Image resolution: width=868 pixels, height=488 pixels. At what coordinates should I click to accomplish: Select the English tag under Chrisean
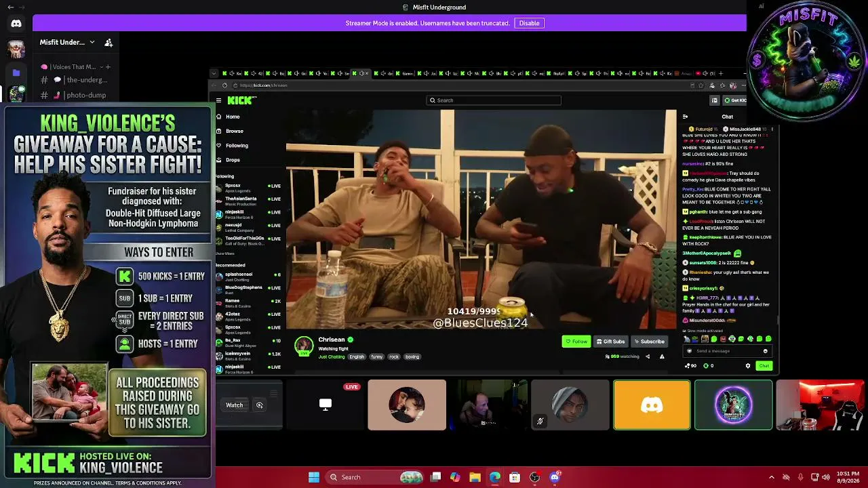click(x=357, y=357)
